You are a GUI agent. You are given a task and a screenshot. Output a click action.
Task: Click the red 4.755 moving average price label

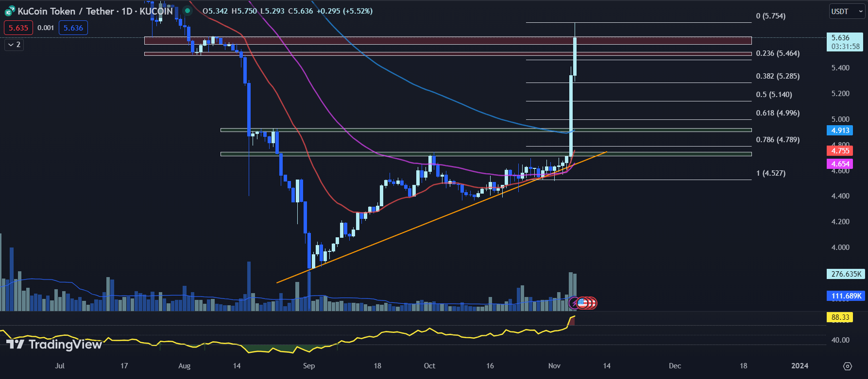pos(840,151)
